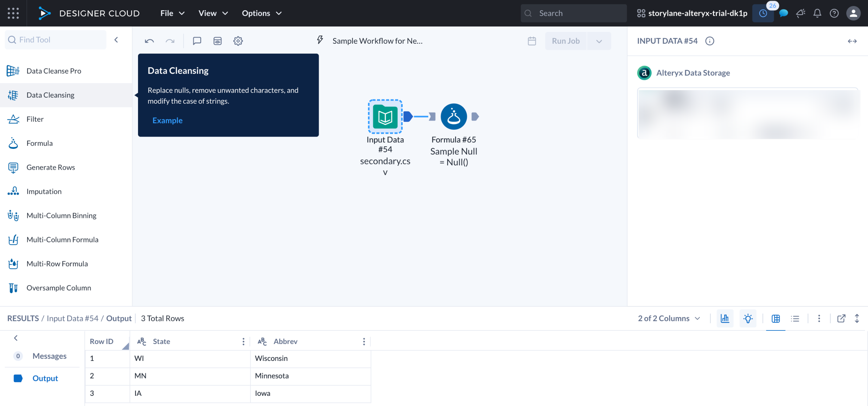Viewport: 868px width, 406px height.
Task: Open the 2 of 2 Columns dropdown
Action: click(669, 318)
